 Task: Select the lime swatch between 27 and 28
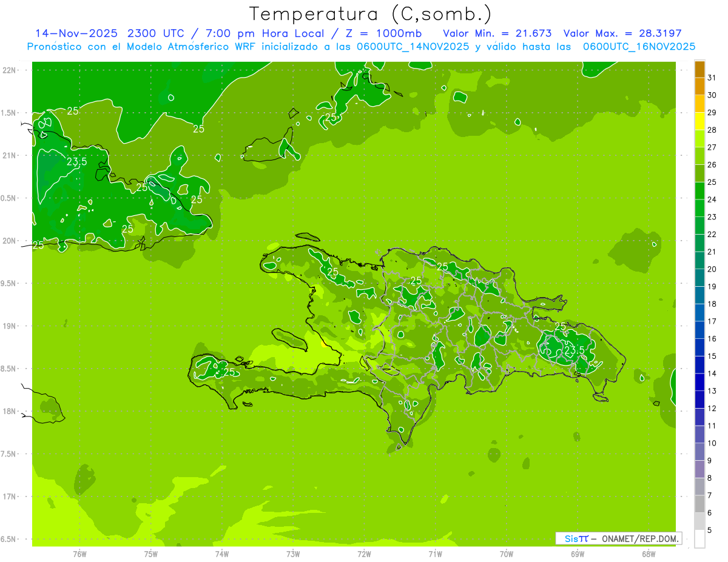click(x=699, y=139)
